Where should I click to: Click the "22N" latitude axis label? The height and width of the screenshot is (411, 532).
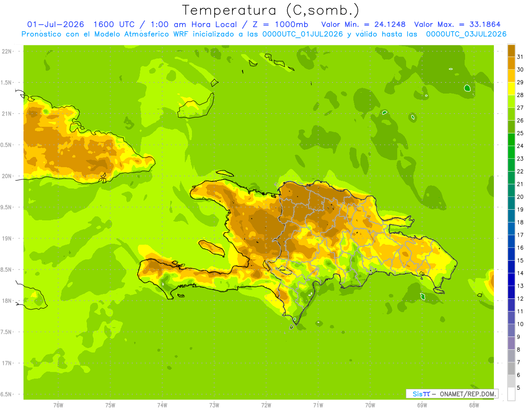click(7, 51)
